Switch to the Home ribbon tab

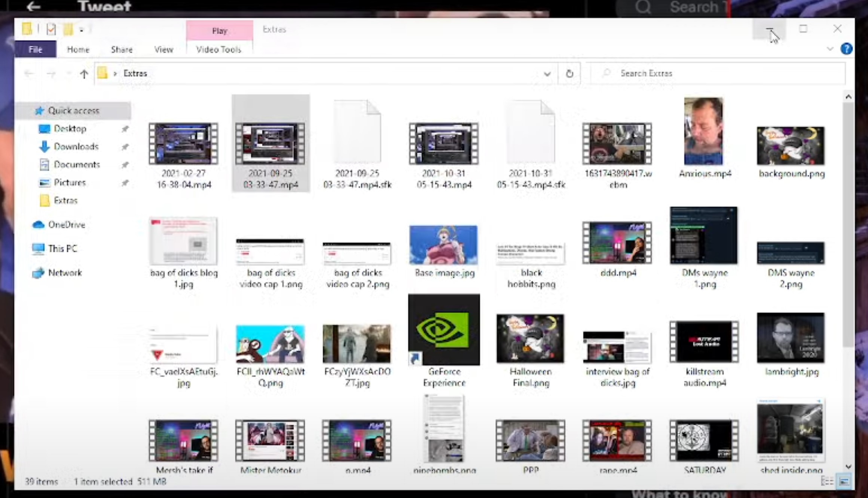click(x=78, y=49)
